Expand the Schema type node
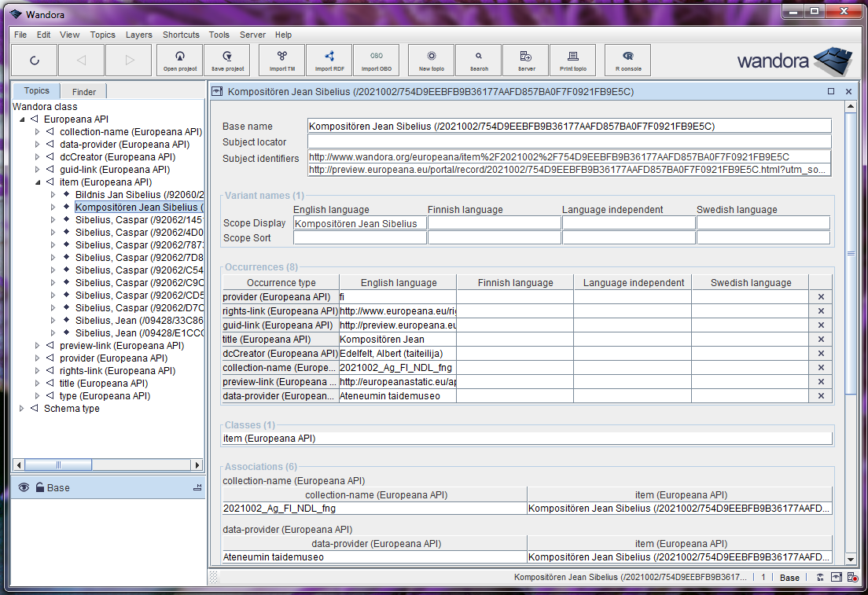868x595 pixels. point(21,408)
